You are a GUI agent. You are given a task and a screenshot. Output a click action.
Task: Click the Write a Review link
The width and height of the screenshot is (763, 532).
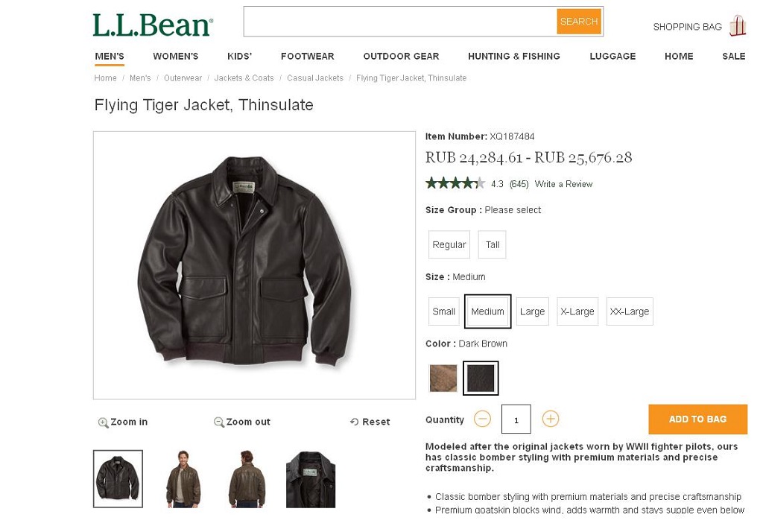[x=563, y=184]
